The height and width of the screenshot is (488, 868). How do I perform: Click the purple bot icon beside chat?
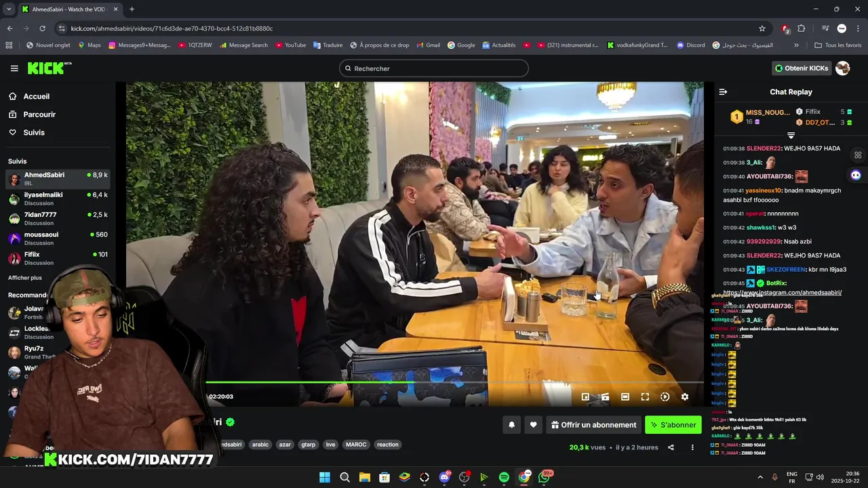[x=856, y=175]
